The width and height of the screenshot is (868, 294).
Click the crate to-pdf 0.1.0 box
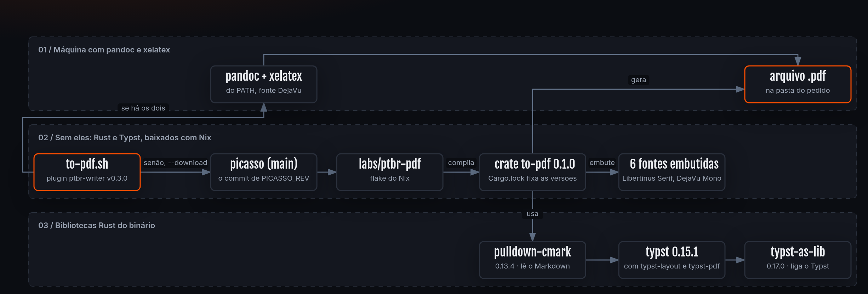click(532, 172)
